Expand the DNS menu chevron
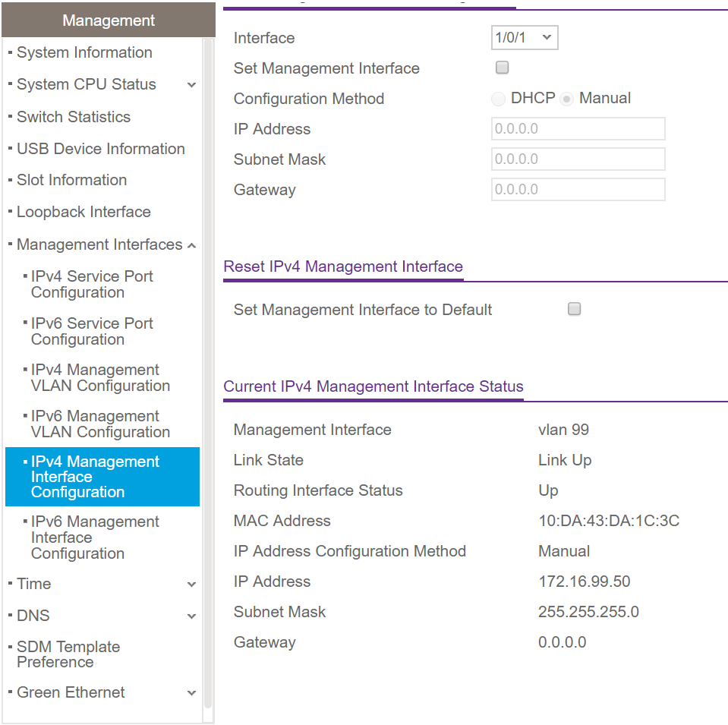The width and height of the screenshot is (728, 725). click(x=191, y=616)
